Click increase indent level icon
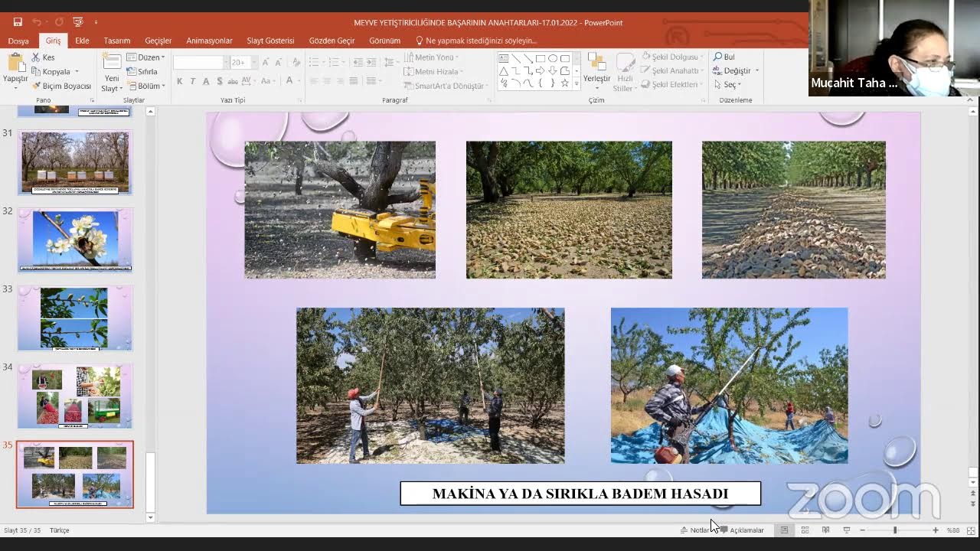 tap(371, 62)
